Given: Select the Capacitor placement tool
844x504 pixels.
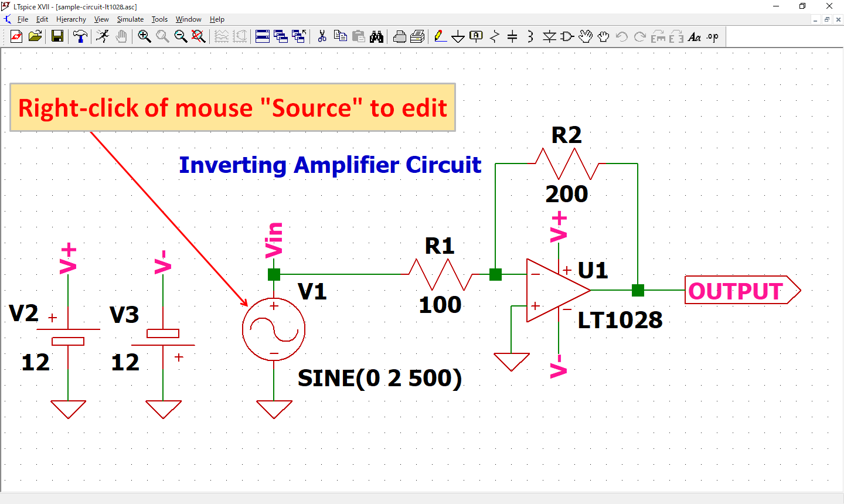Looking at the screenshot, I should (x=512, y=36).
